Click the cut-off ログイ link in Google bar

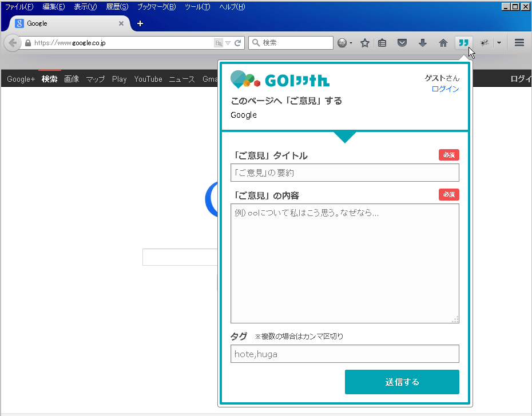[x=521, y=79]
